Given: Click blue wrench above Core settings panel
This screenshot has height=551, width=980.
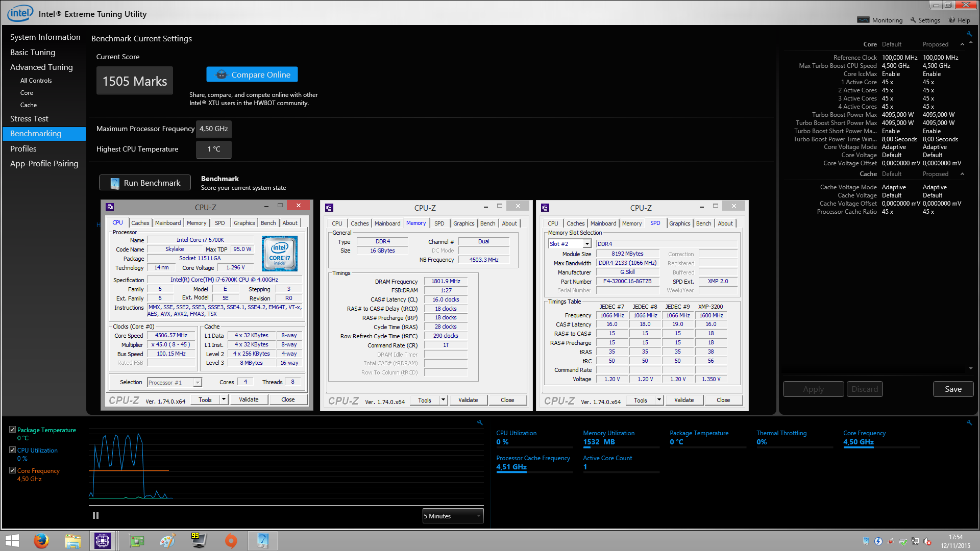Looking at the screenshot, I should (x=969, y=34).
